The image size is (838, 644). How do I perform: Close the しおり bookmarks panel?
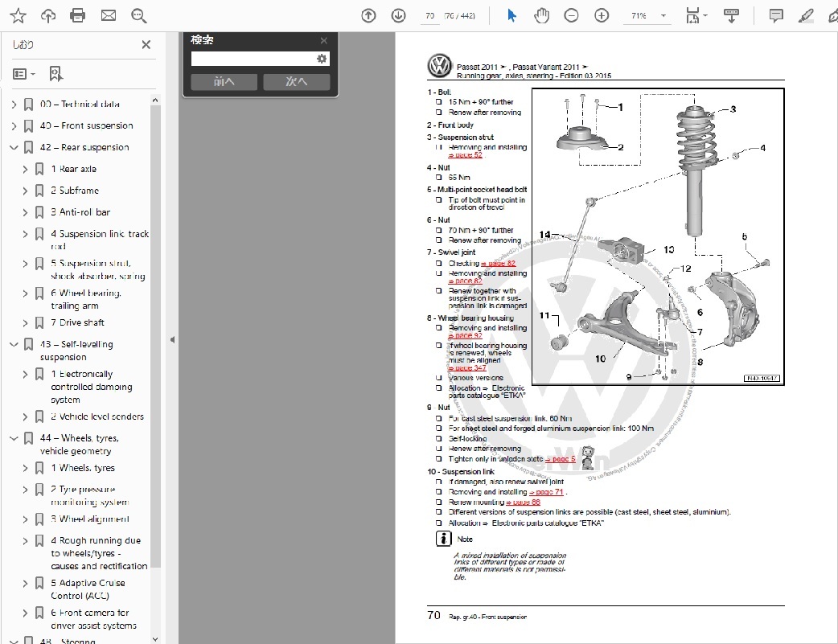pos(146,45)
